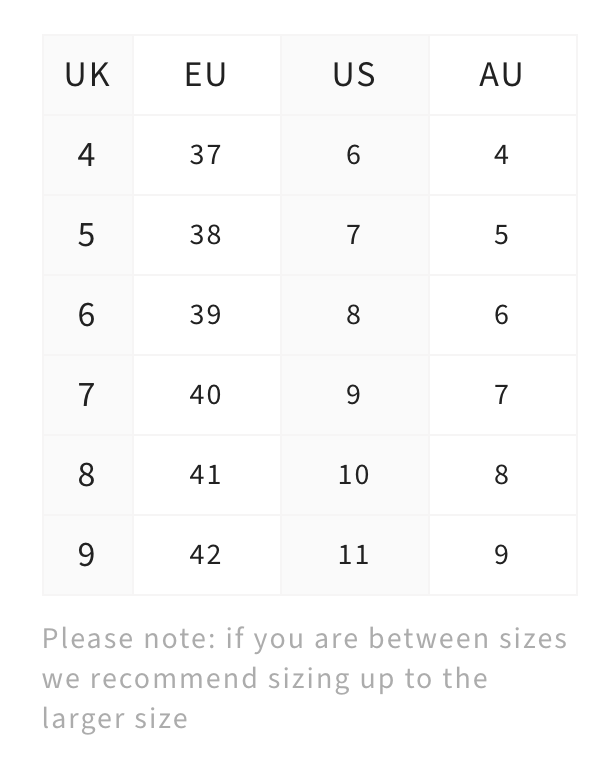Screen dimensions: 614x758
Task: Select the US column header
Action: tap(354, 75)
